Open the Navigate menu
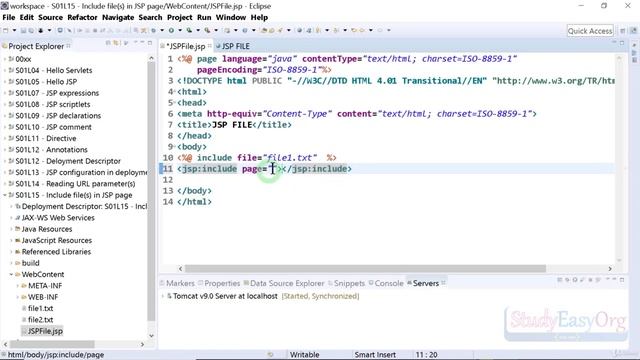640x360 pixels. [x=118, y=18]
